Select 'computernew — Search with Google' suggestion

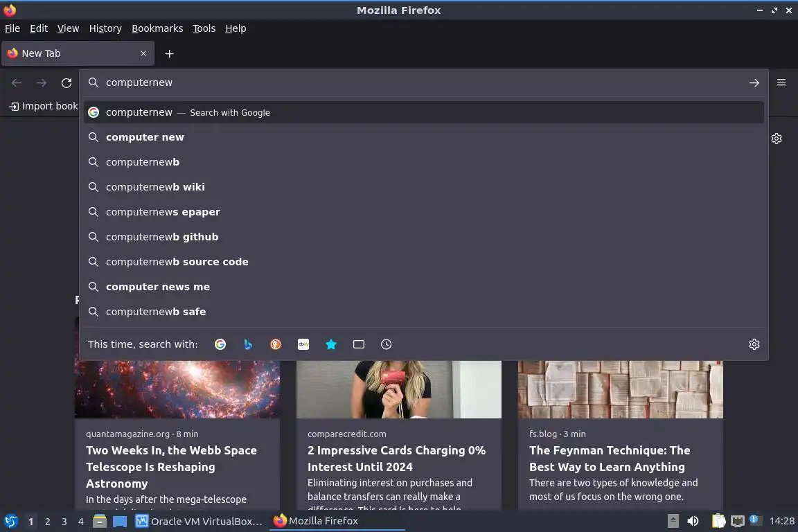click(423, 112)
